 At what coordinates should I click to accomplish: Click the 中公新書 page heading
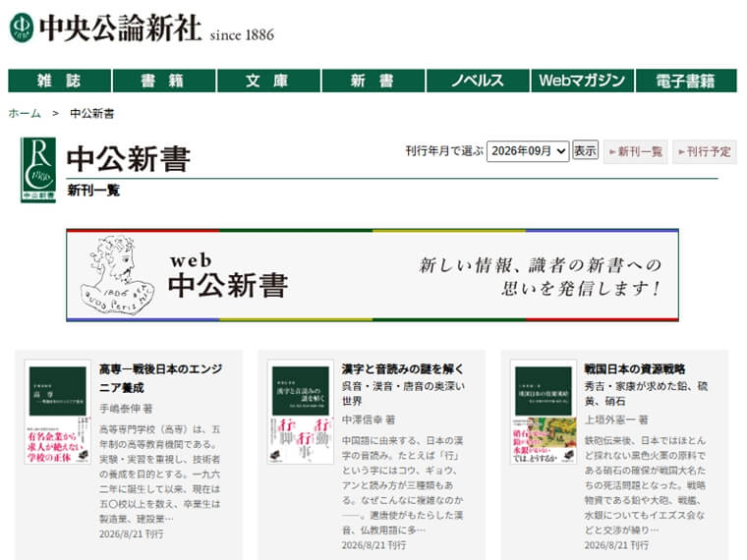(x=129, y=158)
